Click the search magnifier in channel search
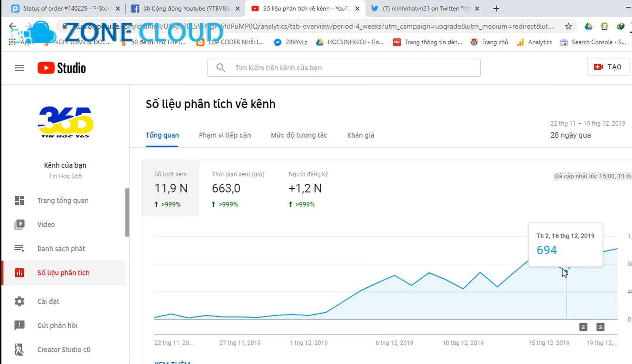This screenshot has width=632, height=364. pyautogui.click(x=220, y=68)
